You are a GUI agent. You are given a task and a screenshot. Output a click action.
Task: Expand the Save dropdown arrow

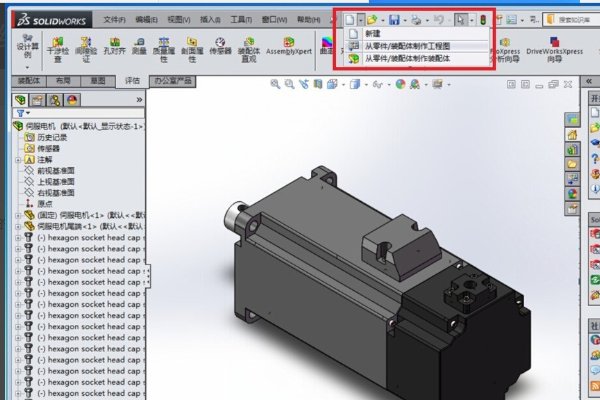pyautogui.click(x=405, y=20)
